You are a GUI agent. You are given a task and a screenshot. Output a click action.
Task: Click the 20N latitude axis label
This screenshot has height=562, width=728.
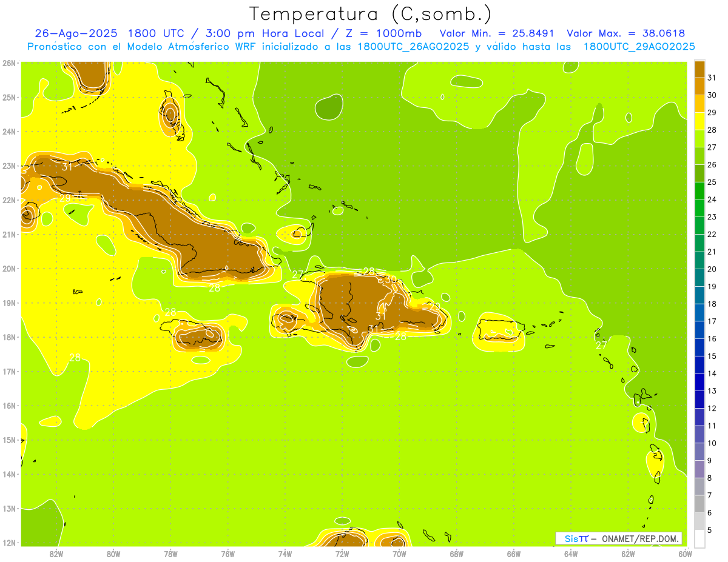[x=9, y=269]
